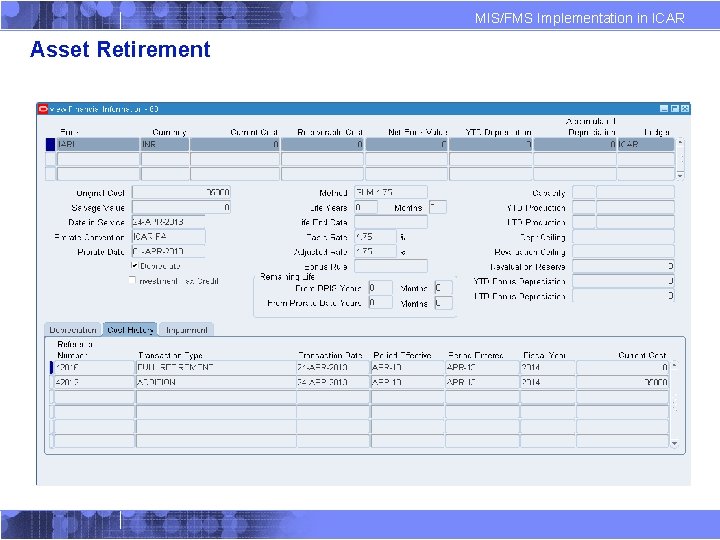The width and height of the screenshot is (720, 540).
Task: Select the ADDITION transaction type cell
Action: [216, 382]
